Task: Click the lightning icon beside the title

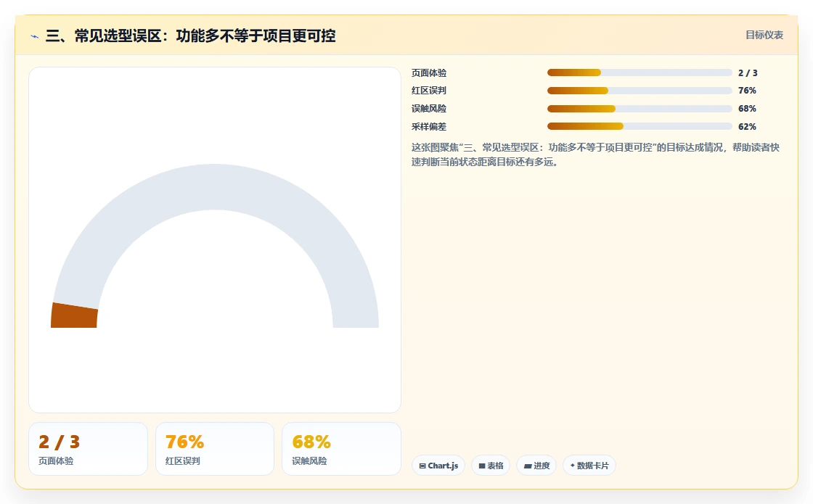Action: pos(35,36)
